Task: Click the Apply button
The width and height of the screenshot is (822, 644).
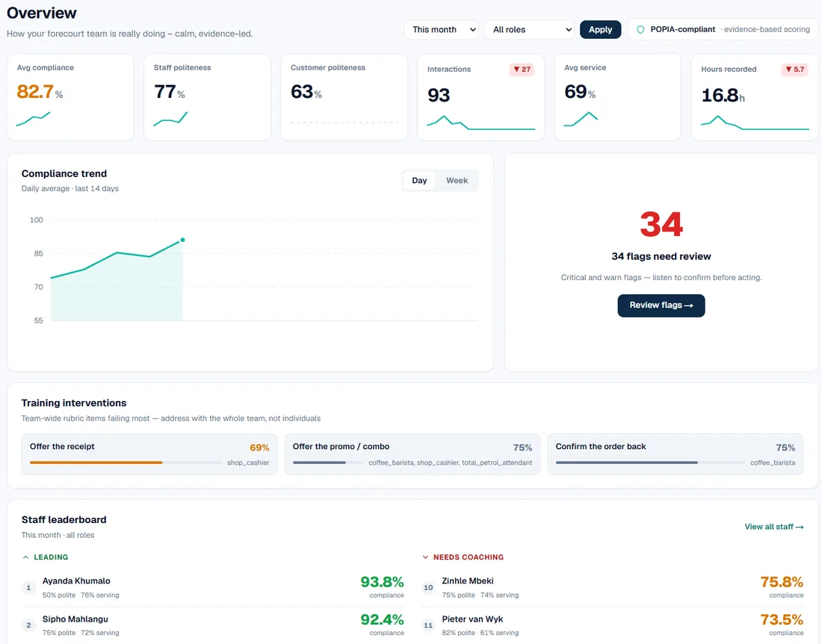Action: [600, 30]
